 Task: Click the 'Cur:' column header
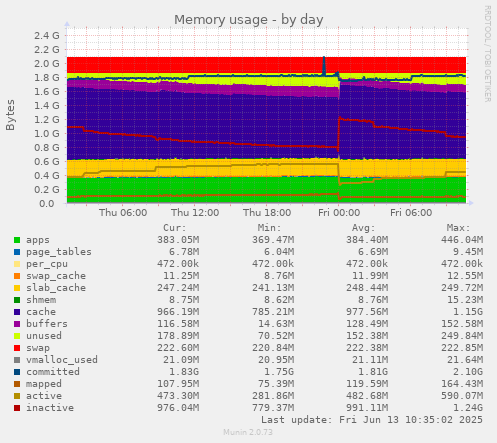(x=175, y=228)
